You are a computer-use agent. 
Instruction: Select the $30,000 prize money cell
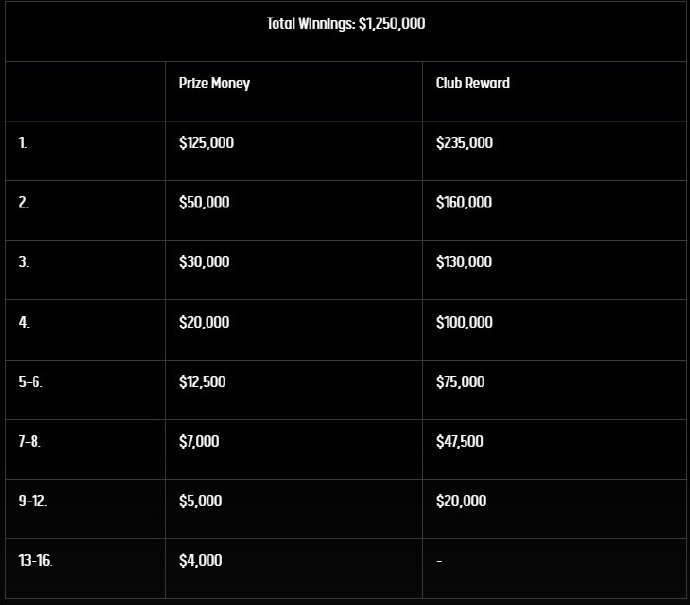[204, 262]
